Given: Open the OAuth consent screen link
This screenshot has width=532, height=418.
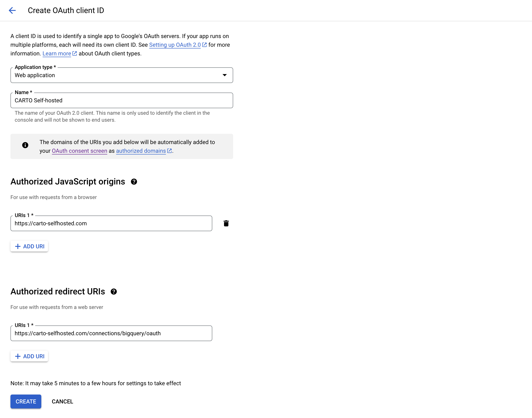Looking at the screenshot, I should click(79, 151).
